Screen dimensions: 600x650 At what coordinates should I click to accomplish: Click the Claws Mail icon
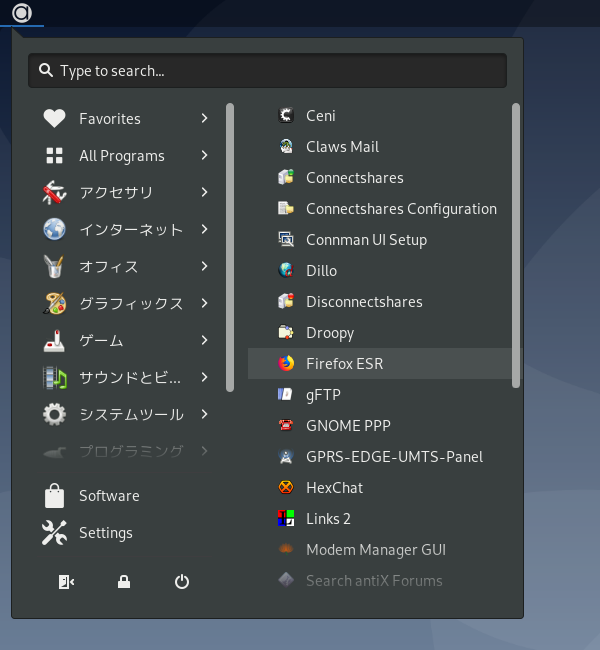click(x=286, y=146)
